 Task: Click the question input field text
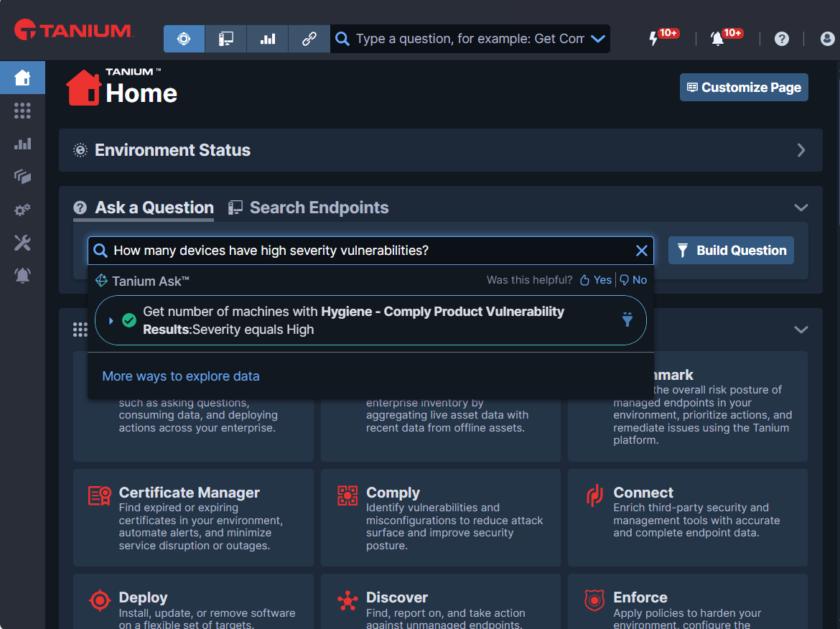271,251
